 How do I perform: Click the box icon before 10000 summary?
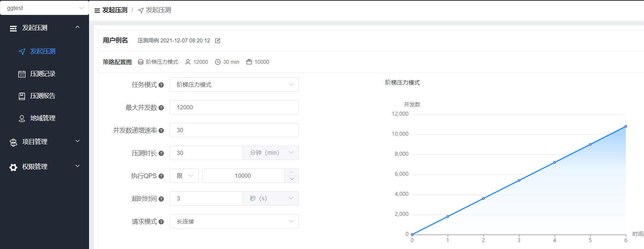point(249,62)
